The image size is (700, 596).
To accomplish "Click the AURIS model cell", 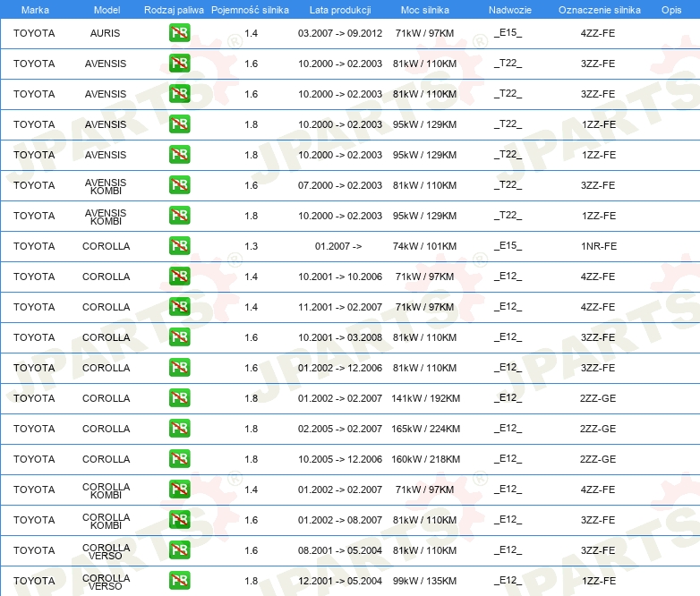I will (x=106, y=33).
